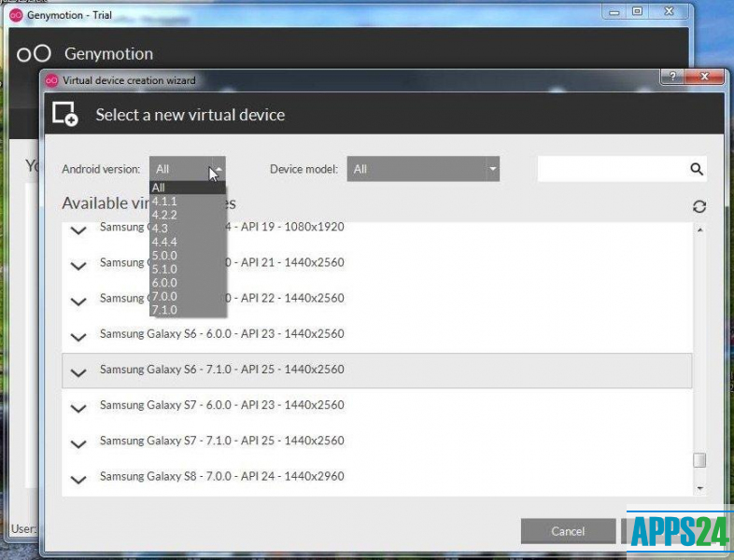Click the search magnifier icon
Image resolution: width=734 pixels, height=560 pixels.
click(697, 169)
